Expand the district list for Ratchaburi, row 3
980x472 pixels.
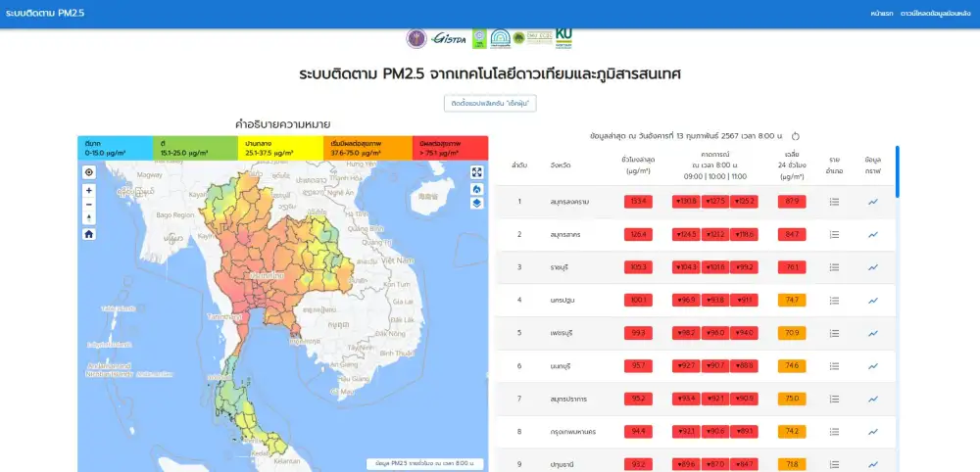(834, 267)
